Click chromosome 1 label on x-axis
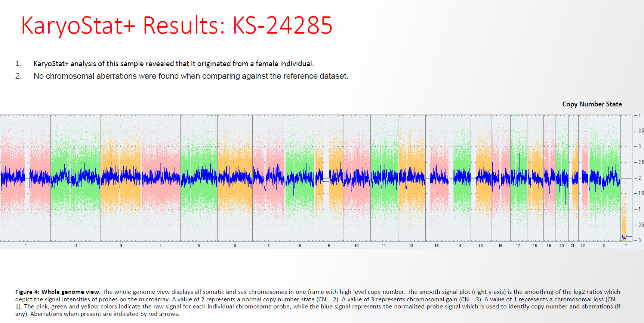 pyautogui.click(x=26, y=246)
